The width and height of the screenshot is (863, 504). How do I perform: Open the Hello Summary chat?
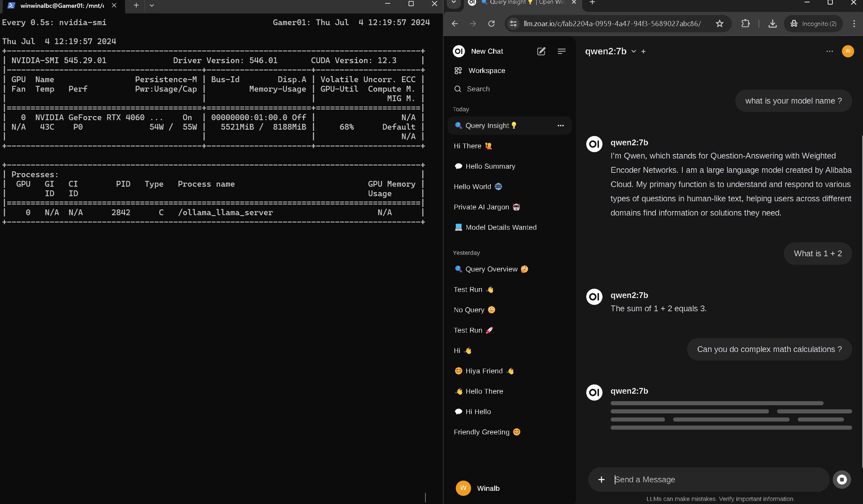490,166
